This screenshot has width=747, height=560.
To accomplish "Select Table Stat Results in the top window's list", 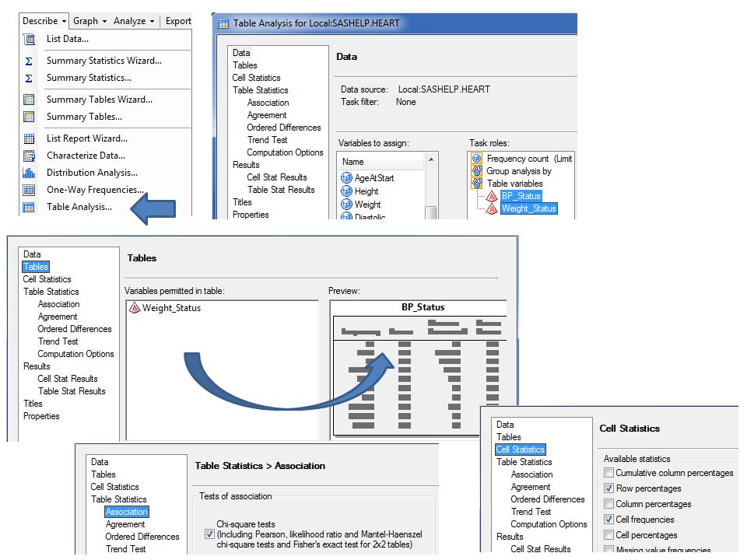I will (281, 190).
